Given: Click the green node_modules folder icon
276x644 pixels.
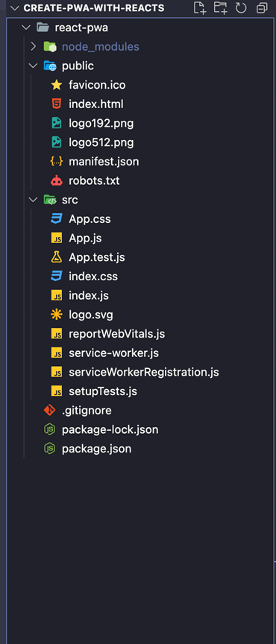Looking at the screenshot, I should coord(49,47).
